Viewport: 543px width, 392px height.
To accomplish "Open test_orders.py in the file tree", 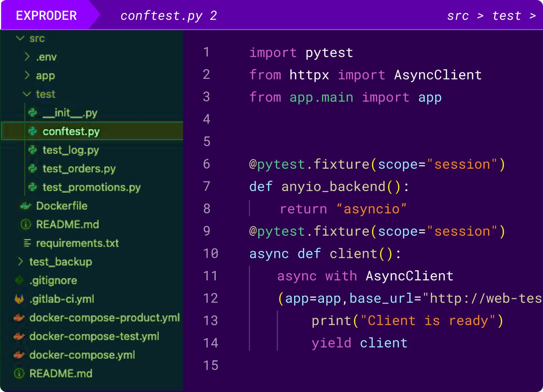I will (x=79, y=169).
